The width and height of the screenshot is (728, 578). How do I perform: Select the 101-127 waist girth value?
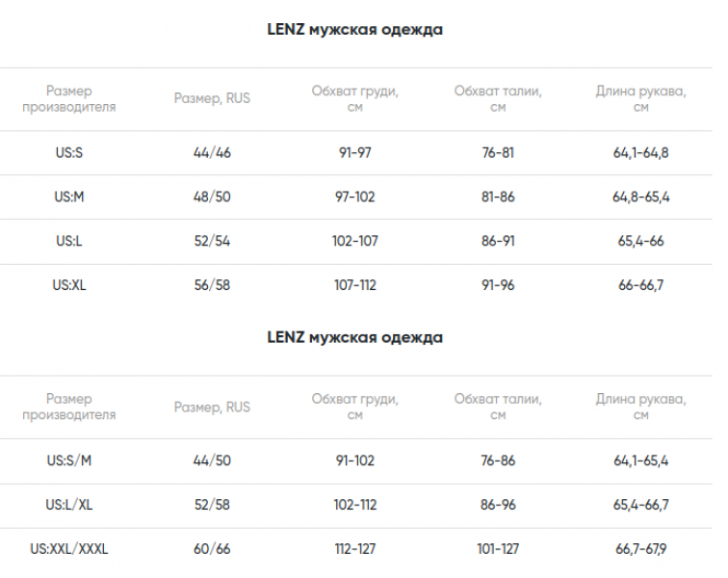[498, 549]
